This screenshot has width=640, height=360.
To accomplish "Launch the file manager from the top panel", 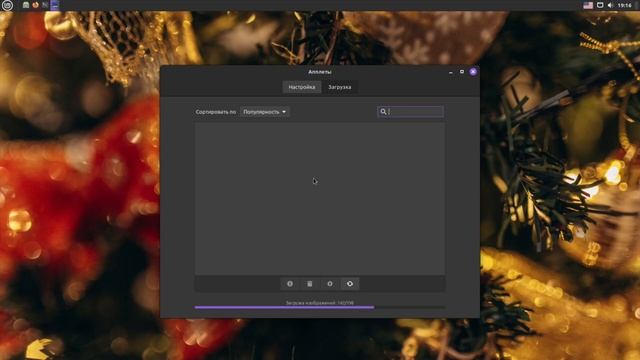I will 26,5.
